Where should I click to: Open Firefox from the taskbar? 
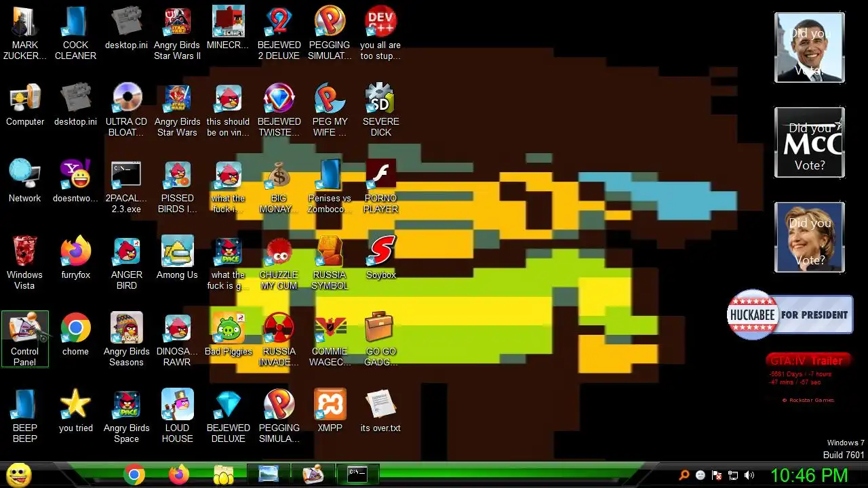(179, 474)
